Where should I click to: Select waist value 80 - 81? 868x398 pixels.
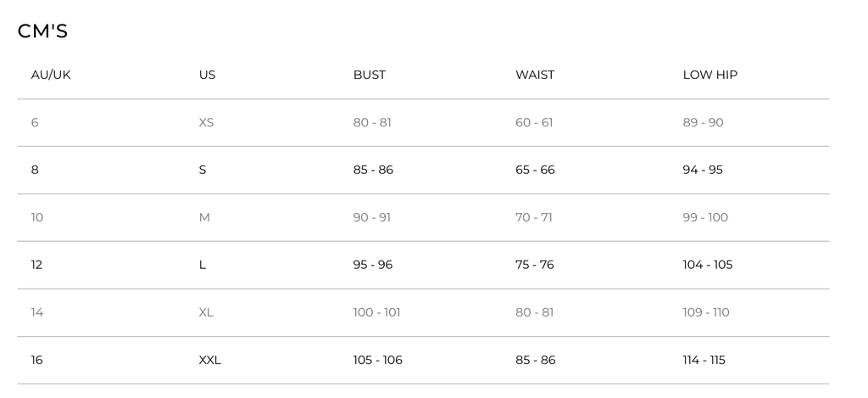pyautogui.click(x=534, y=312)
